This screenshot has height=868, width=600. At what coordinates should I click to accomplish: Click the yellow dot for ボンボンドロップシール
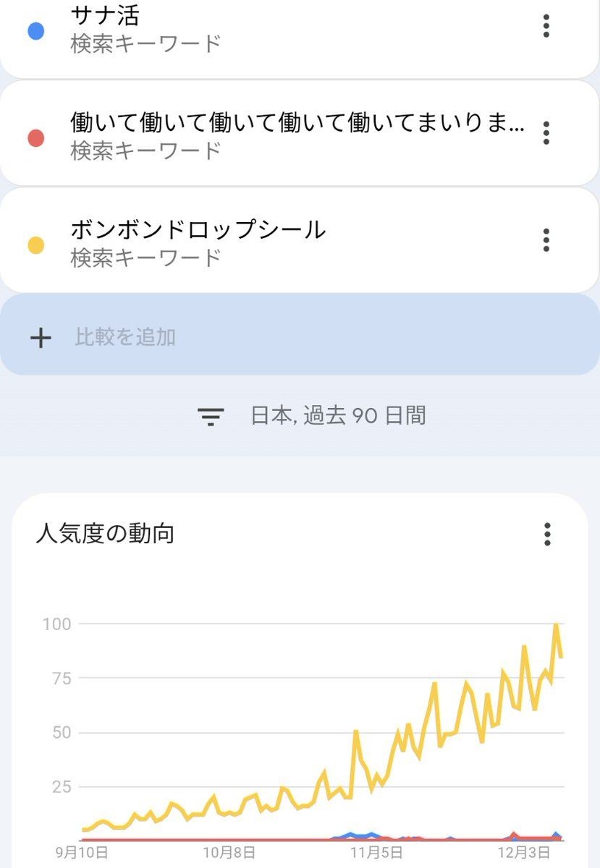pyautogui.click(x=35, y=245)
